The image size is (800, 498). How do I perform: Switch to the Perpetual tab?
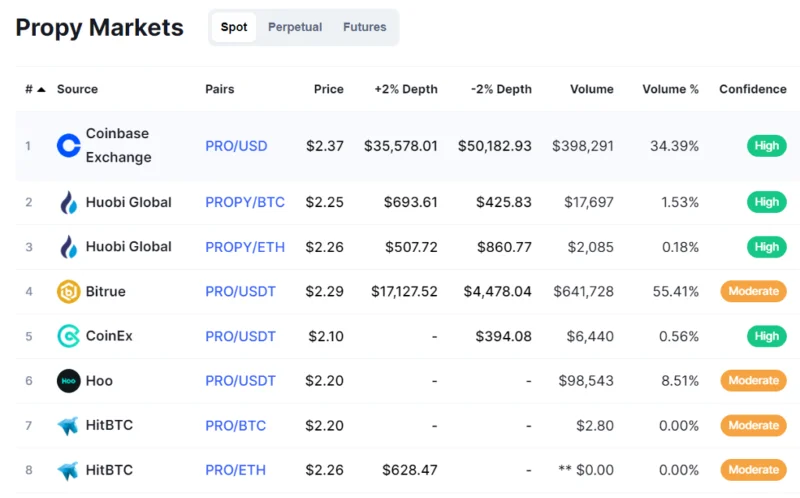pyautogui.click(x=295, y=27)
